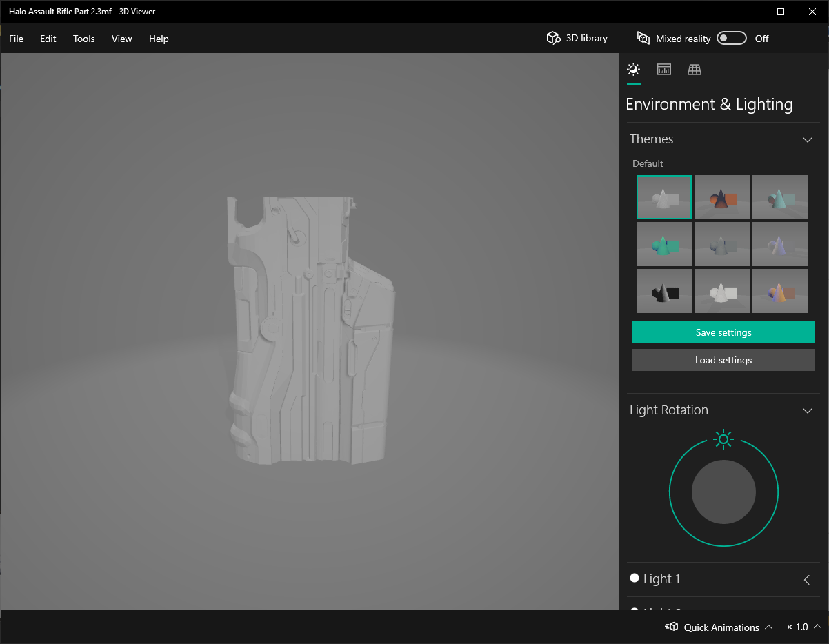Viewport: 829px width, 644px height.
Task: Open the Grid & Views tab icon
Action: 695,69
